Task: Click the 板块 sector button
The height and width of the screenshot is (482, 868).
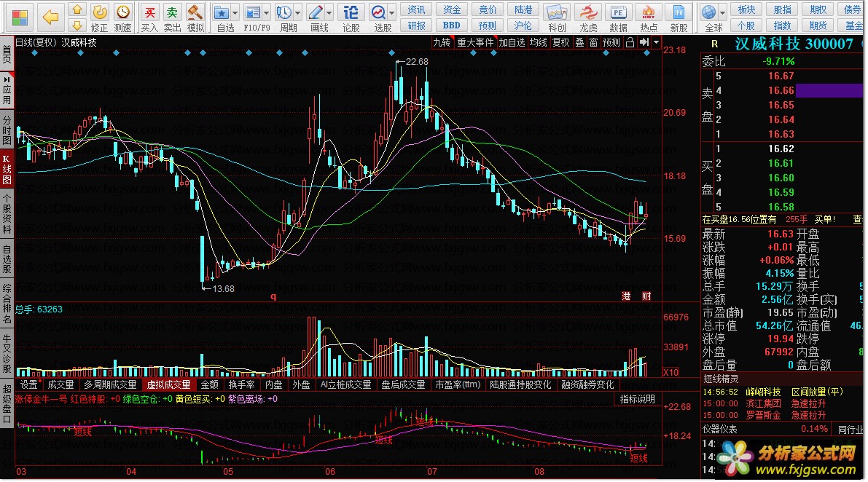Action: pyautogui.click(x=746, y=10)
